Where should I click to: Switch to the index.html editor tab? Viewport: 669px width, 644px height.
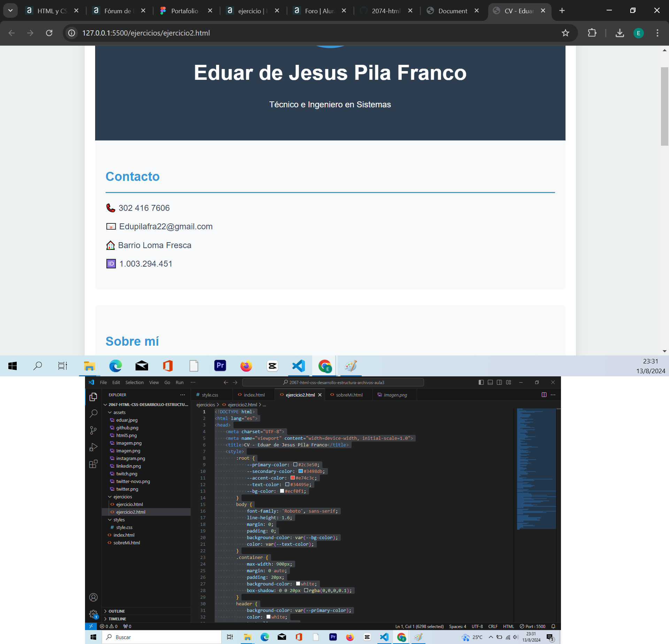[x=254, y=395]
